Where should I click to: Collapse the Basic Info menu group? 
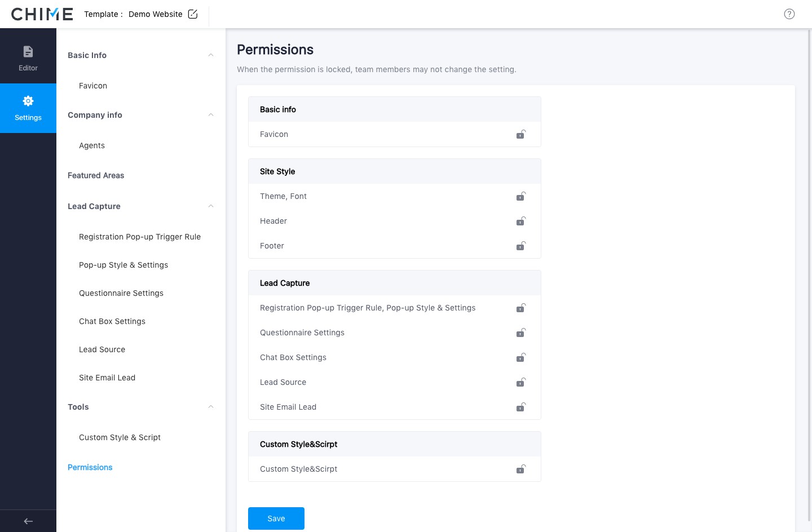point(211,55)
